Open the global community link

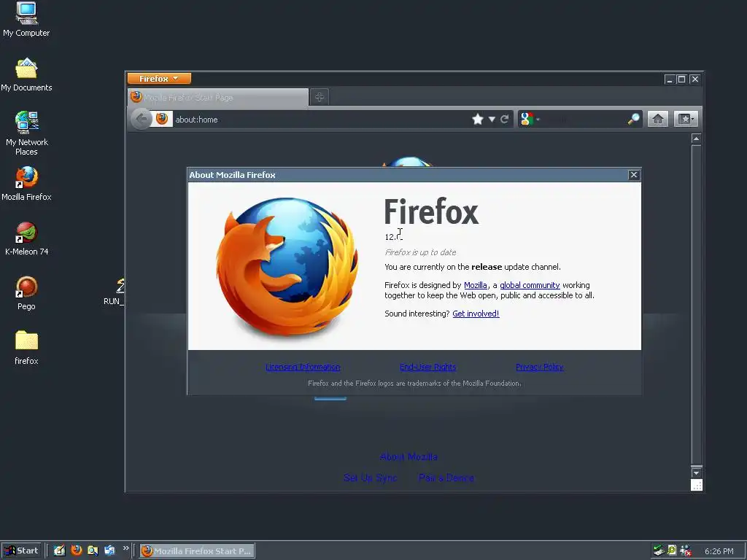(530, 285)
